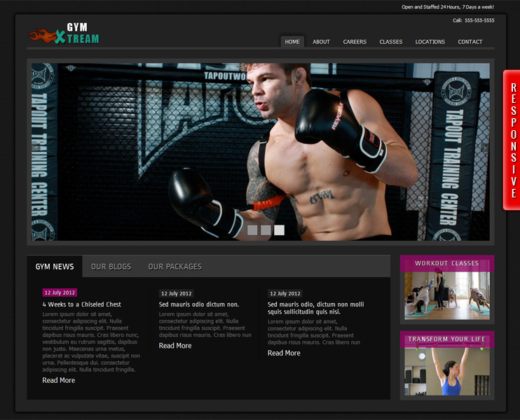
Task: Select the first slideshow pagination square
Action: click(x=252, y=230)
